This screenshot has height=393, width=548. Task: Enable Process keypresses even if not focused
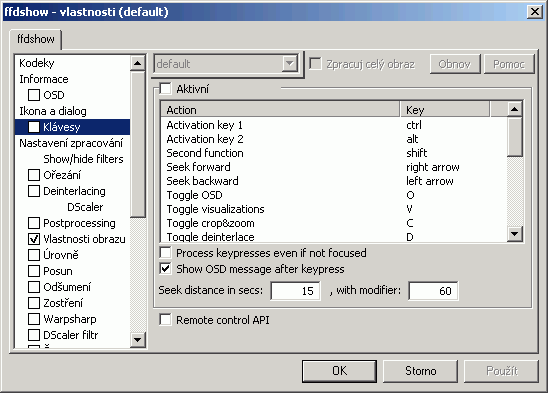[x=166, y=253]
